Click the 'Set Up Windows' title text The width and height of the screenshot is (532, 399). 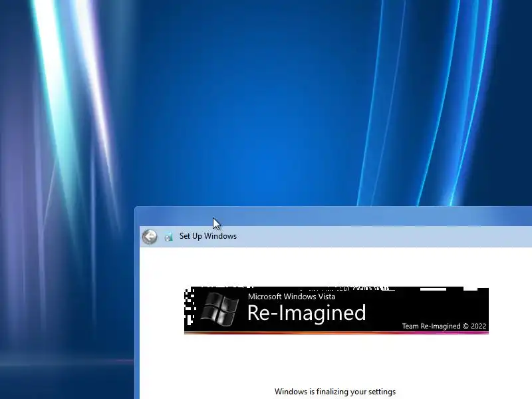pos(208,236)
